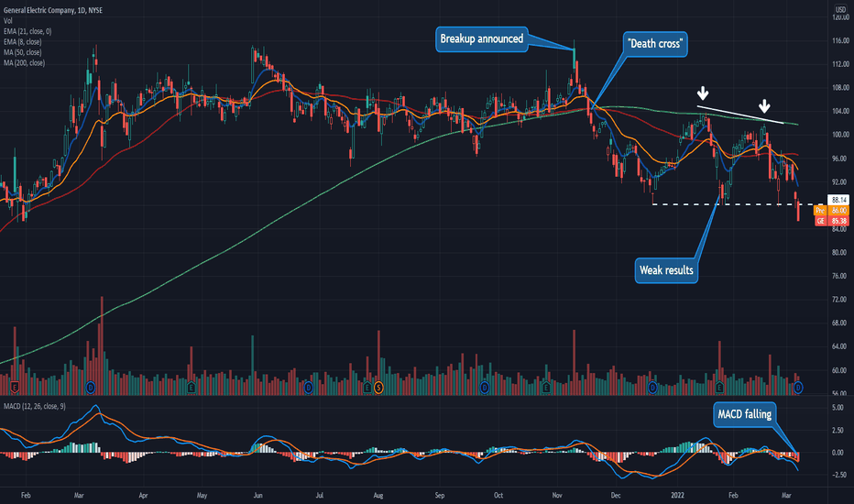The image size is (854, 504).
Task: Click the Jun label on time axis
Action: 257,495
